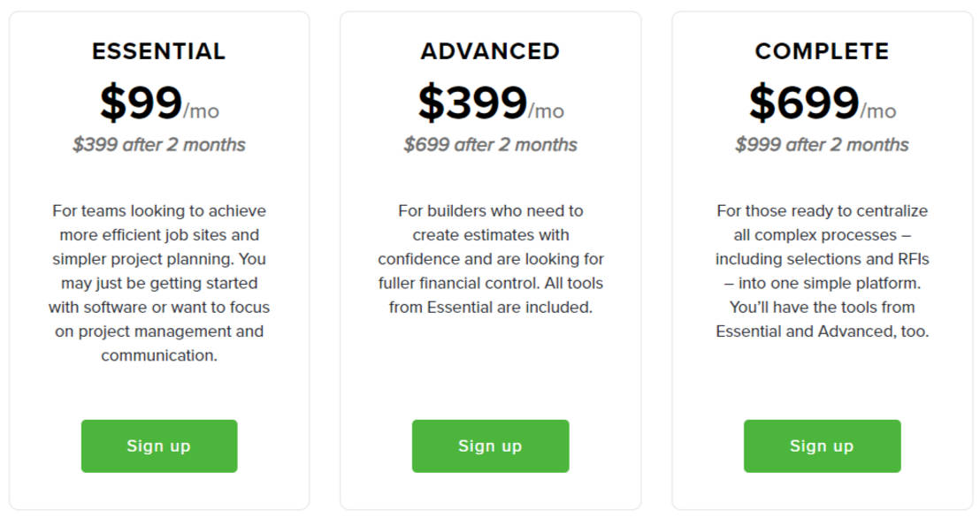Click the Advanced plan description text
The image size is (980, 518).
(490, 259)
